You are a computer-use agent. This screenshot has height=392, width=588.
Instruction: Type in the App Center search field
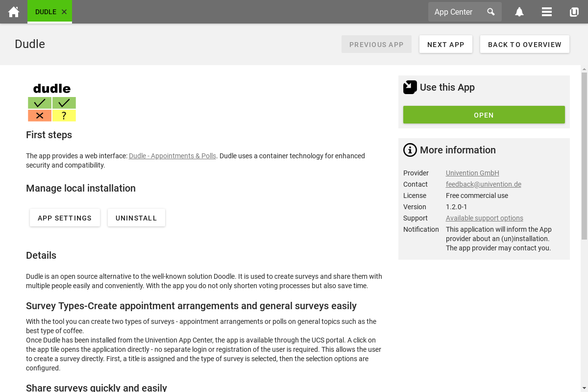tap(456, 12)
